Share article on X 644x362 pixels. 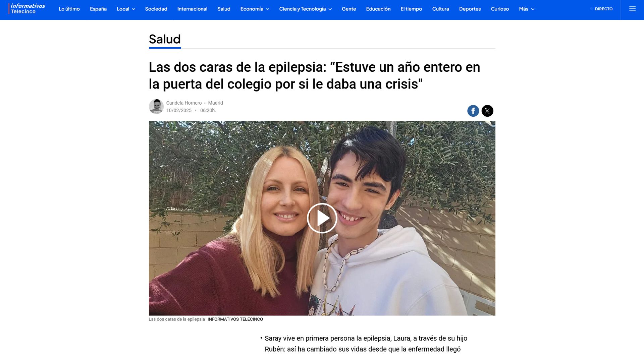(487, 111)
